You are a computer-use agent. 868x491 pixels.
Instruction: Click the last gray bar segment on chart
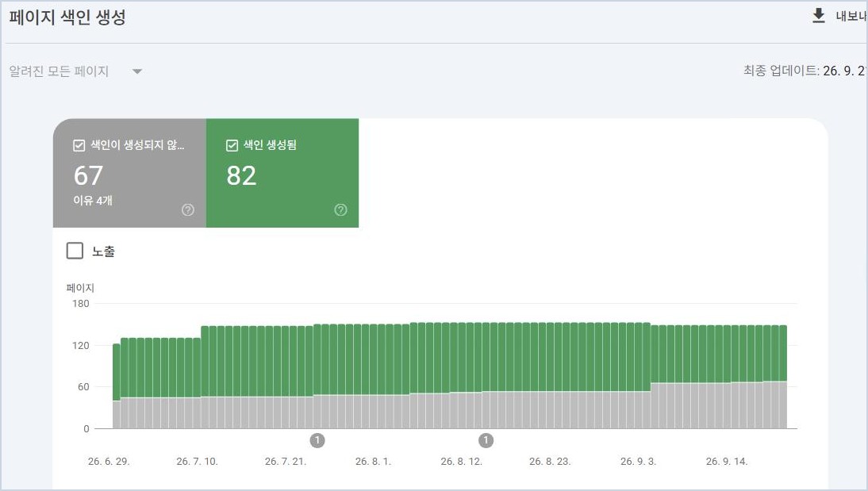(x=783, y=405)
